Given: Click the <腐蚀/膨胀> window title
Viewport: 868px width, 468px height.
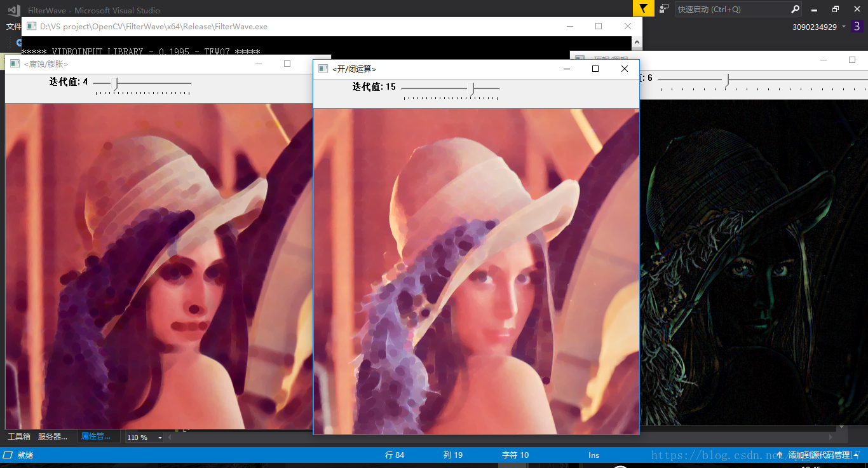Looking at the screenshot, I should coord(46,64).
